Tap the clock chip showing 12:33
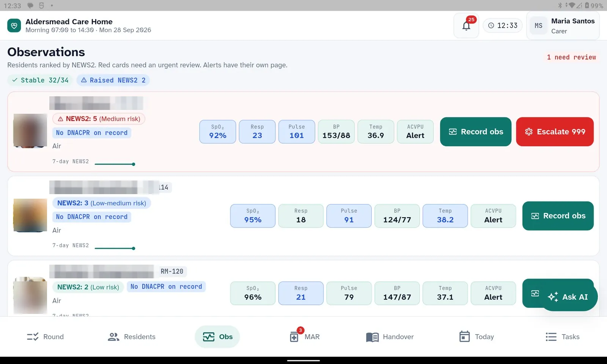 (503, 25)
